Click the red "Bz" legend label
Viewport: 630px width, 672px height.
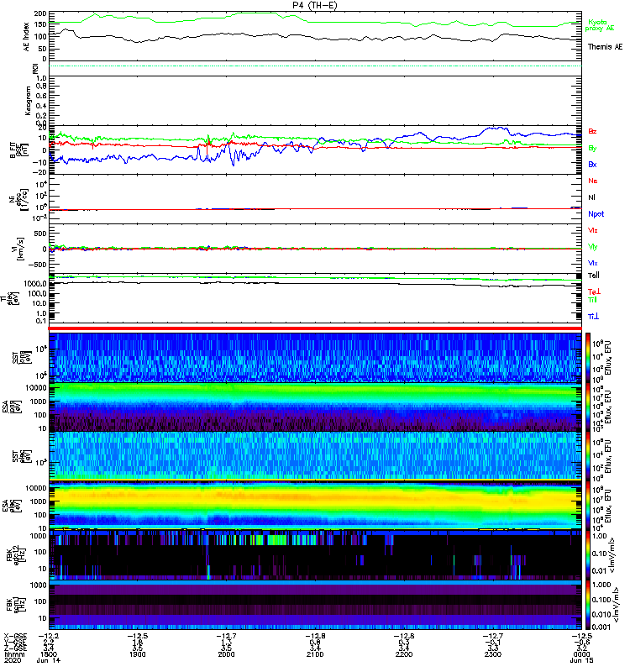592,131
